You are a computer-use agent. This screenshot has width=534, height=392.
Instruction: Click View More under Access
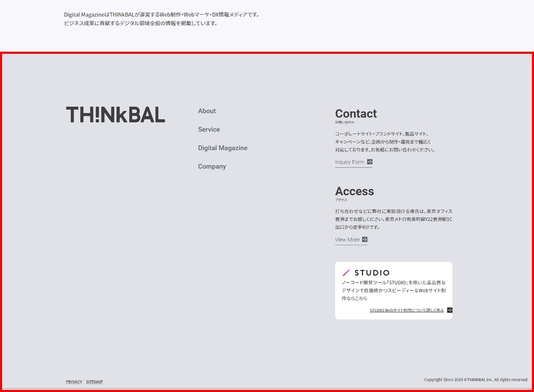[347, 240]
